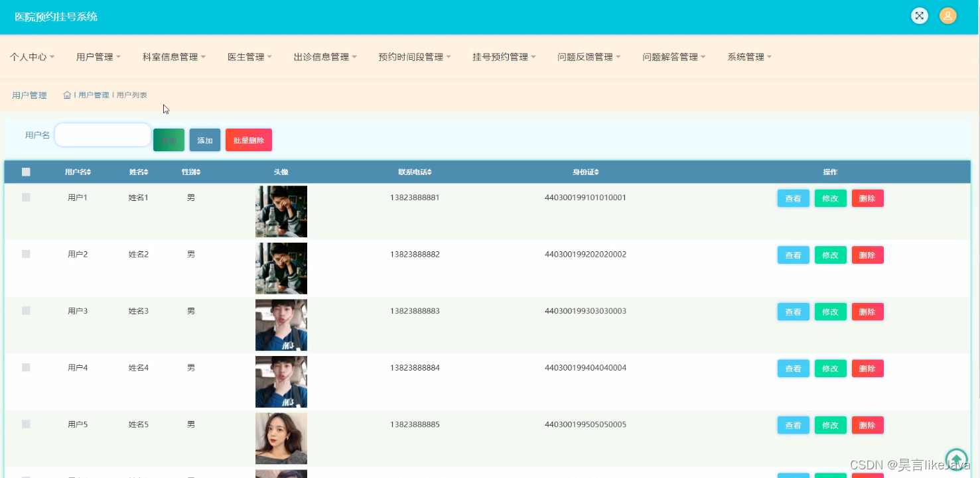Viewport: 980px width, 478px height.
Task: Open avatar photo of 用户4
Action: tap(281, 382)
